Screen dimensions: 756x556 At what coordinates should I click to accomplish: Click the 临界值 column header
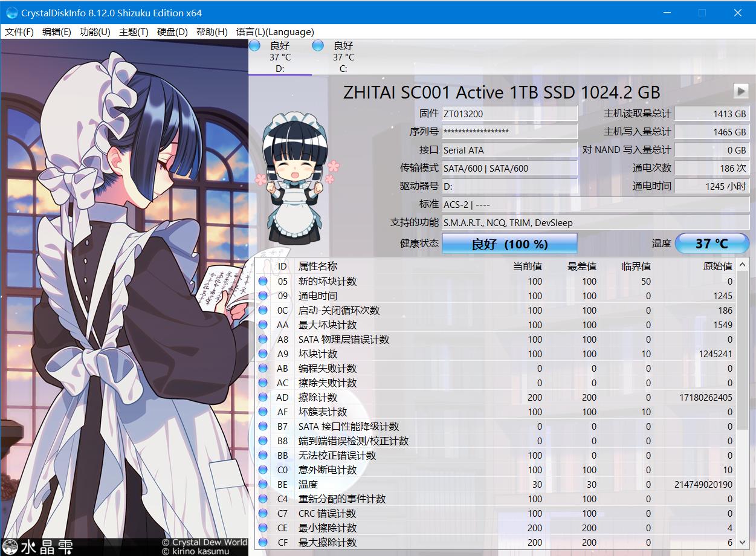tap(636, 266)
